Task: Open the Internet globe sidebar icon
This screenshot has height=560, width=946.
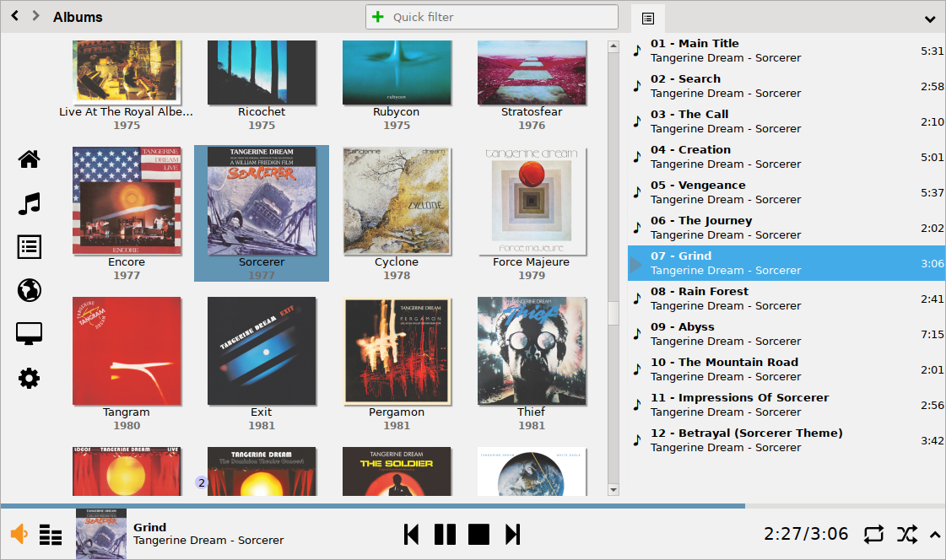Action: coord(29,291)
